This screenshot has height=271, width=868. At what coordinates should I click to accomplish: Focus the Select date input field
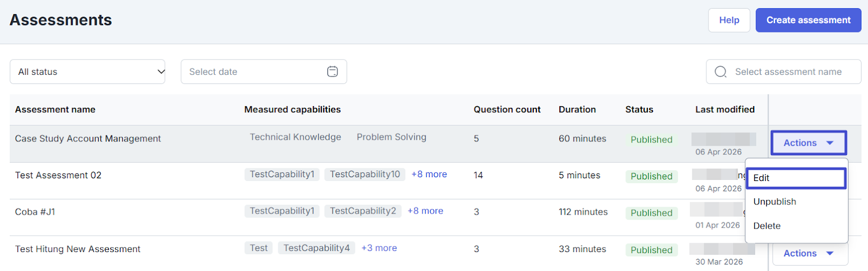point(252,72)
